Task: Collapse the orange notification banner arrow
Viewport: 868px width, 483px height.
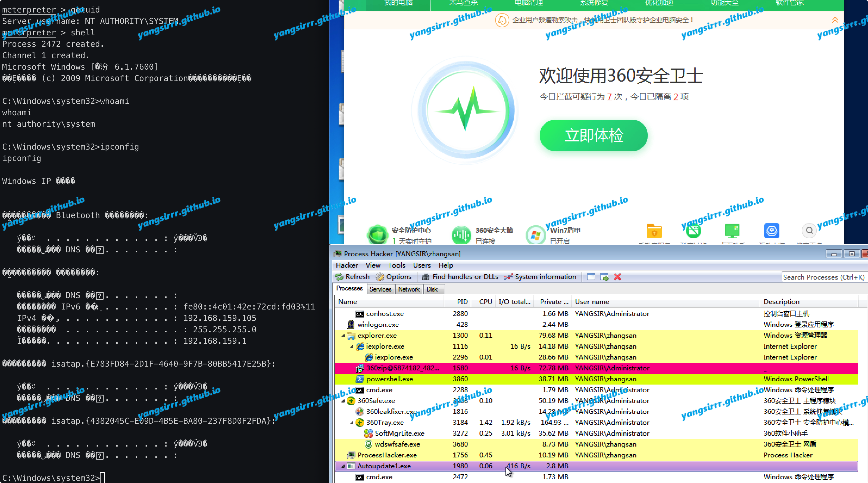Action: (x=835, y=20)
